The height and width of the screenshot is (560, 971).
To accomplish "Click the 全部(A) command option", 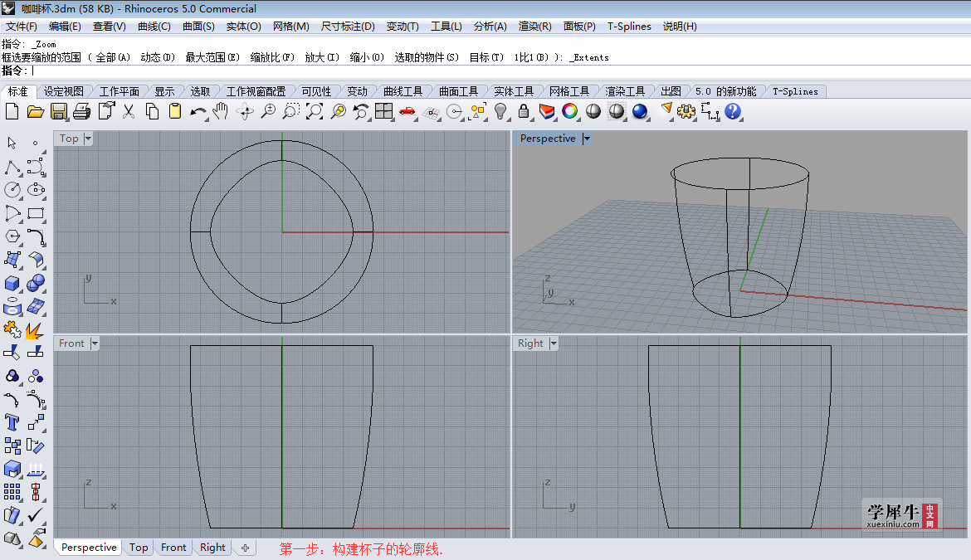I will [113, 57].
